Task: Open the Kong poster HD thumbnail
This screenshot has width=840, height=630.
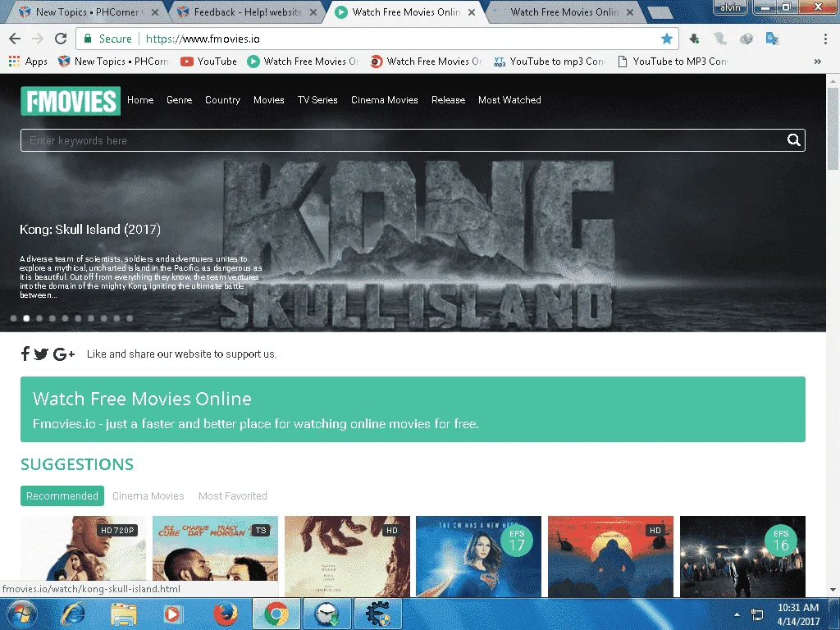Action: click(x=610, y=556)
